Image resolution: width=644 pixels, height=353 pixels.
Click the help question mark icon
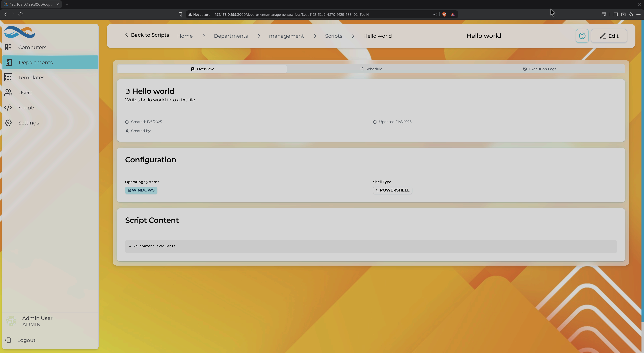582,36
